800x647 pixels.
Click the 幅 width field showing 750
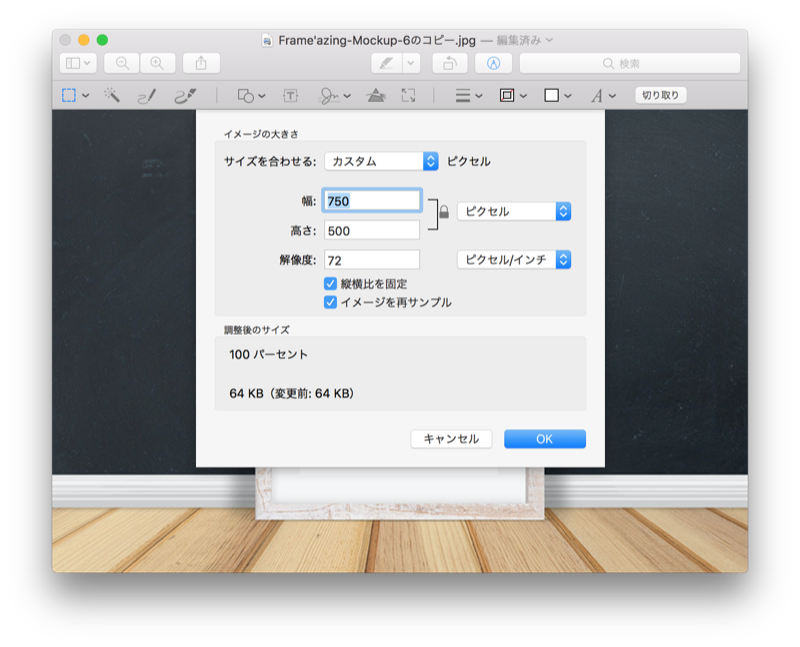[x=371, y=201]
